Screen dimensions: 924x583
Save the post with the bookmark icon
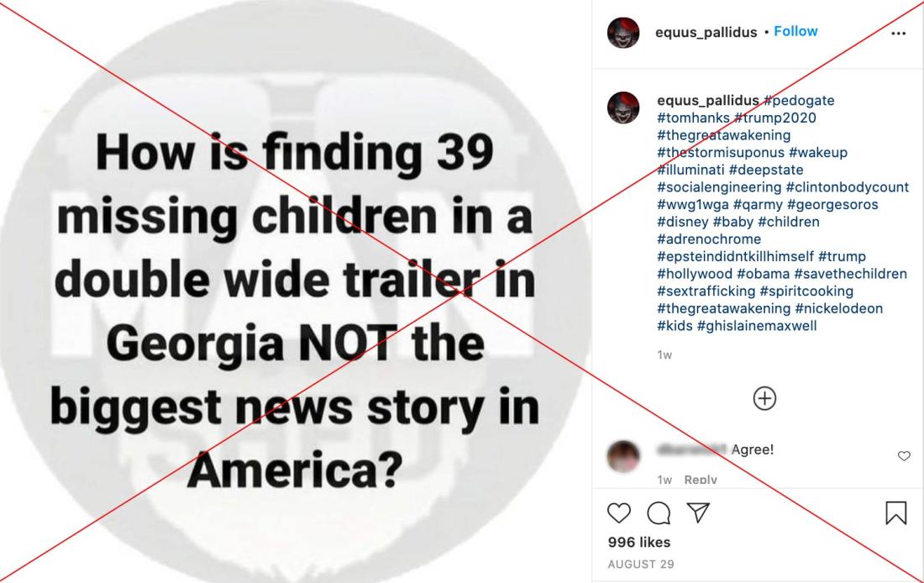pyautogui.click(x=895, y=512)
